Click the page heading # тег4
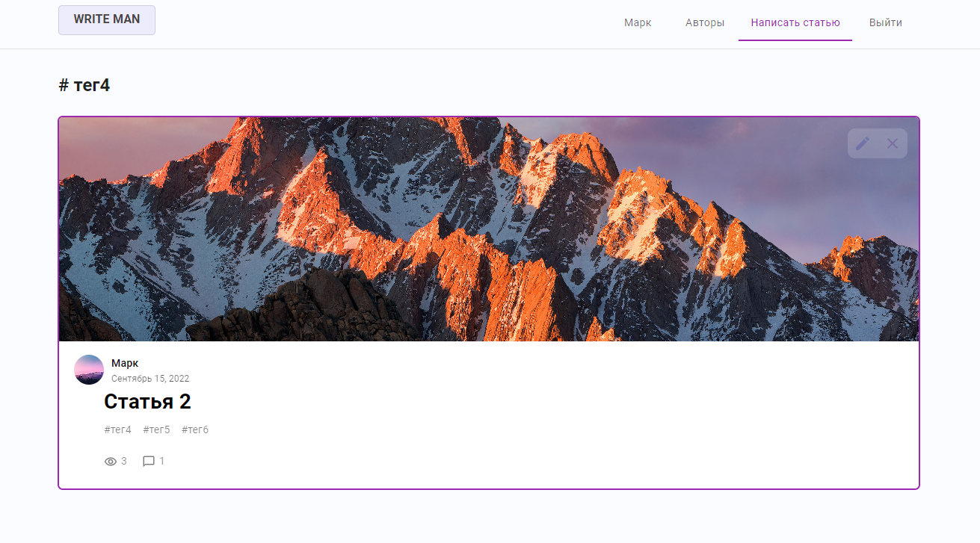Viewport: 980px width, 543px height. point(84,84)
